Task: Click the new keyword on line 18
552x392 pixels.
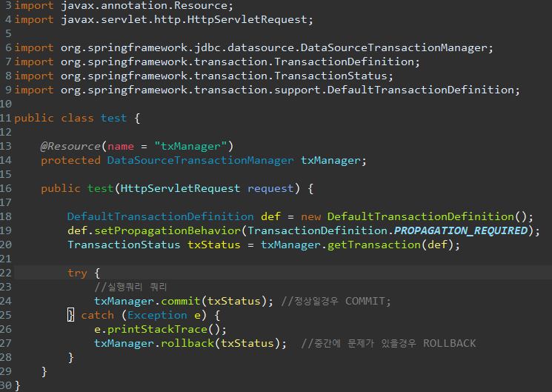Action: point(311,216)
